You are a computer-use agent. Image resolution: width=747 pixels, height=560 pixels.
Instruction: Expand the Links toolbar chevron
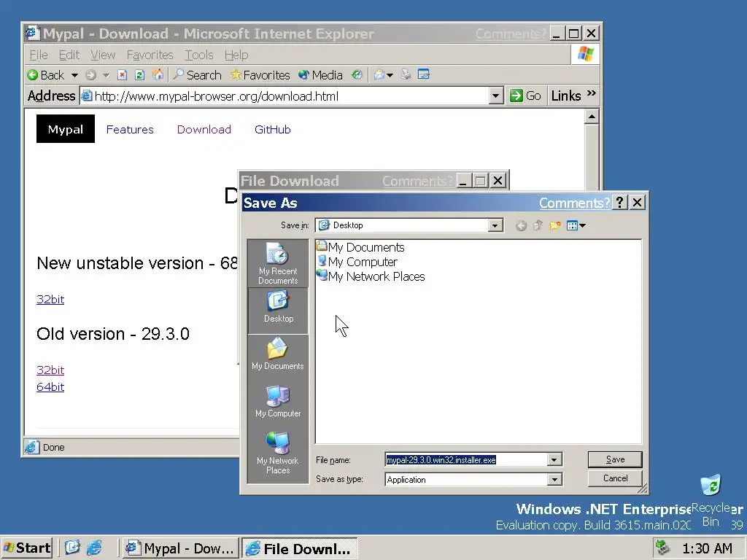click(x=591, y=93)
